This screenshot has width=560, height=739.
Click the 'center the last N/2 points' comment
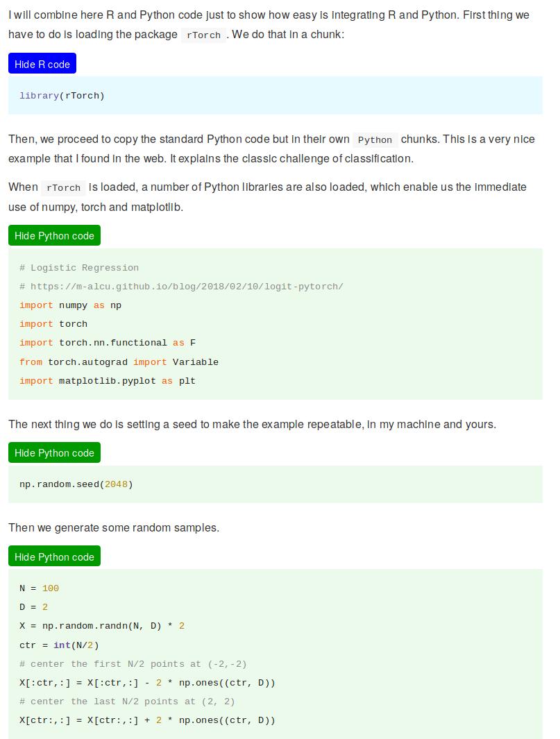(x=127, y=702)
